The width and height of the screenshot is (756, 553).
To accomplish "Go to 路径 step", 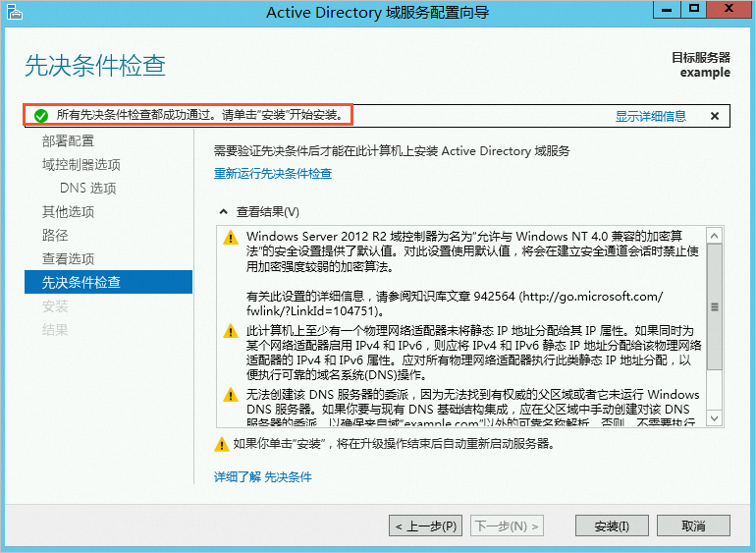I will (55, 235).
